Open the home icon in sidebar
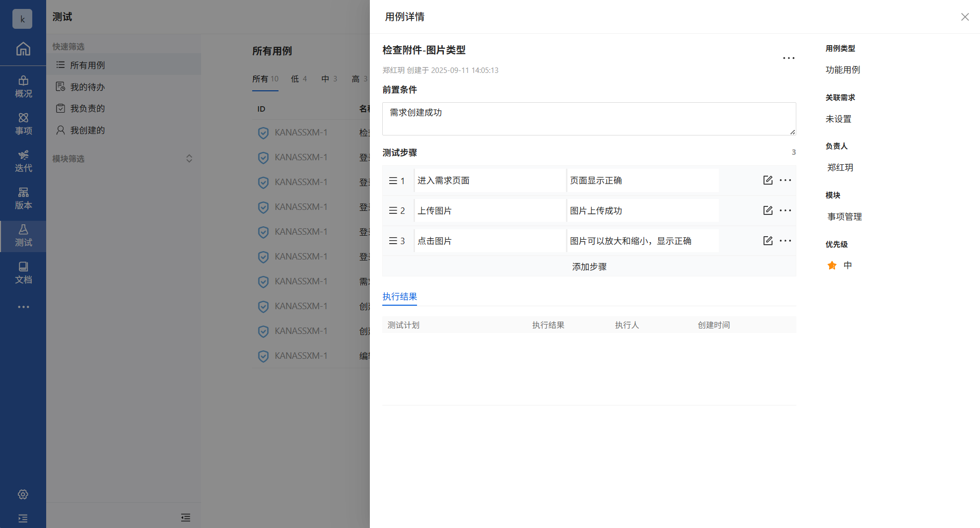This screenshot has width=980, height=528. [x=23, y=49]
